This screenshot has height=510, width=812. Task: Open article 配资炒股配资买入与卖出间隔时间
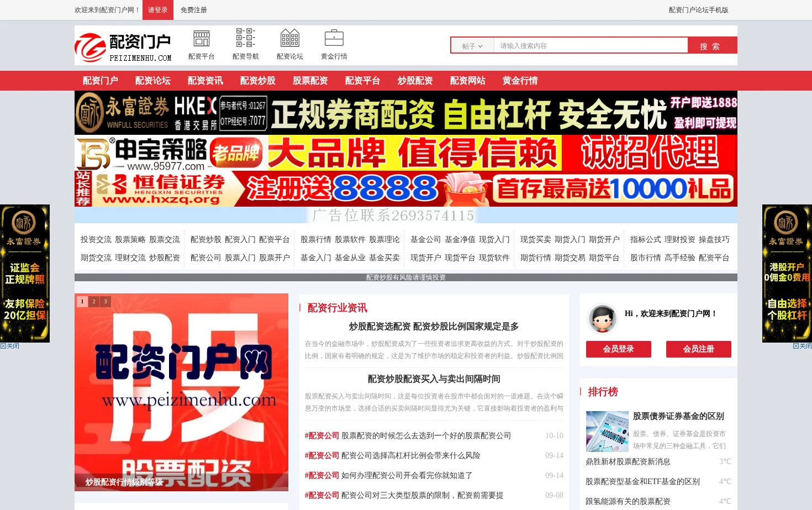pos(434,379)
